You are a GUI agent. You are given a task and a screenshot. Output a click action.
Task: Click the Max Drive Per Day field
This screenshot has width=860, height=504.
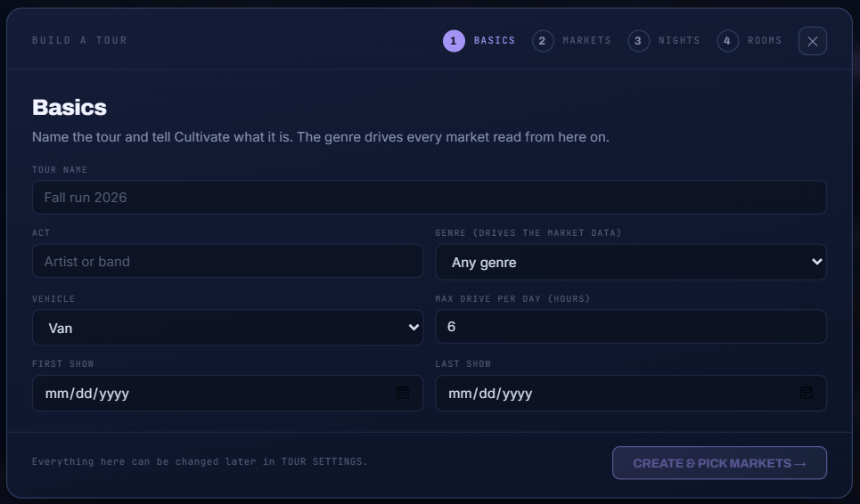(631, 327)
